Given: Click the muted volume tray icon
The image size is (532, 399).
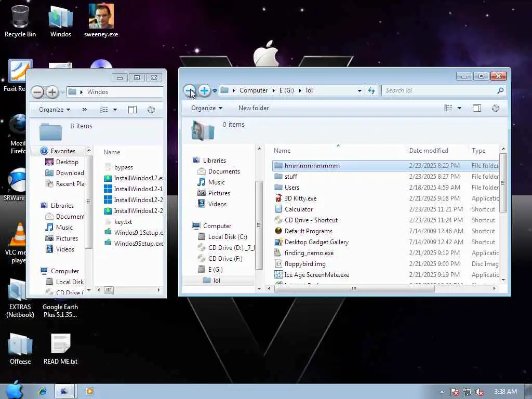Looking at the screenshot, I should tap(480, 392).
